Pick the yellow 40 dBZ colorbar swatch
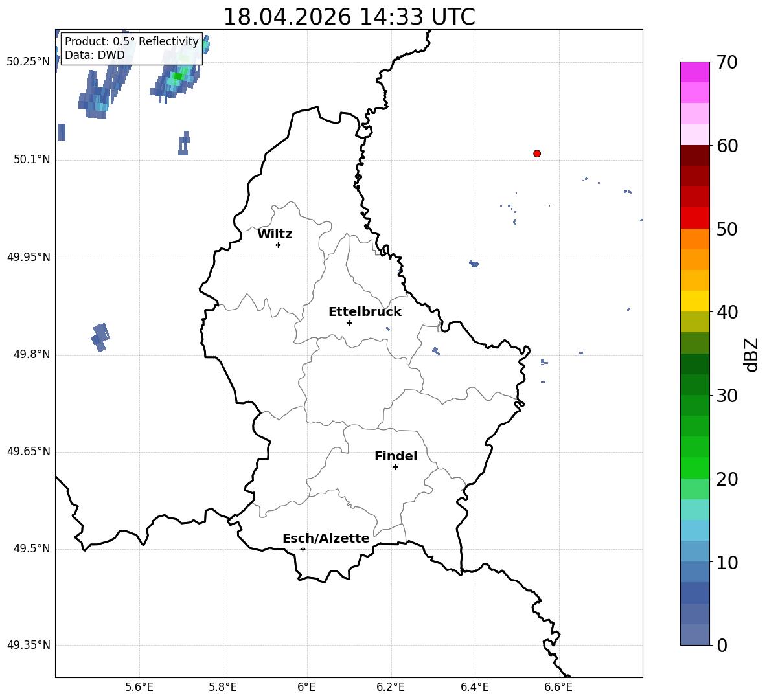 point(694,301)
